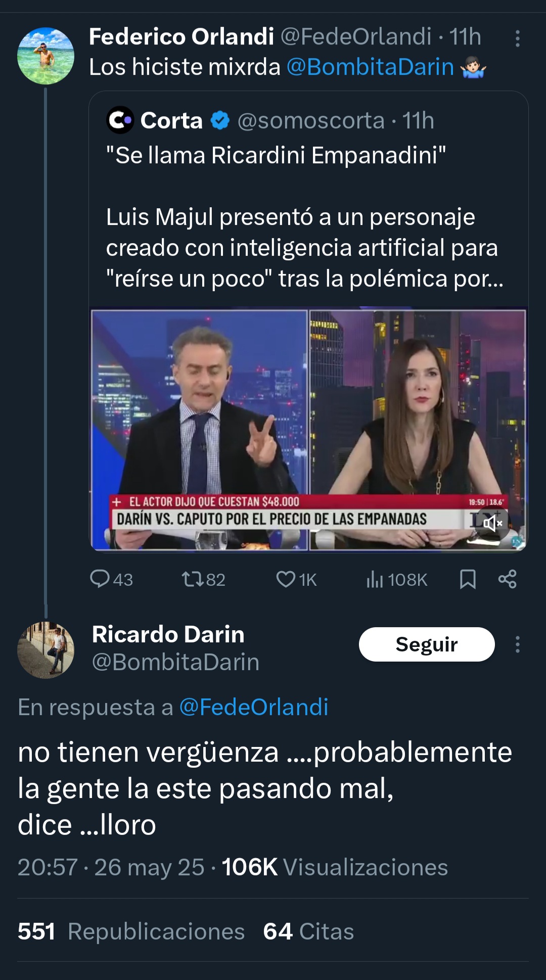Image resolution: width=546 pixels, height=980 pixels.
Task: Bookmark the Federico Orlandi tweet
Action: tap(468, 579)
